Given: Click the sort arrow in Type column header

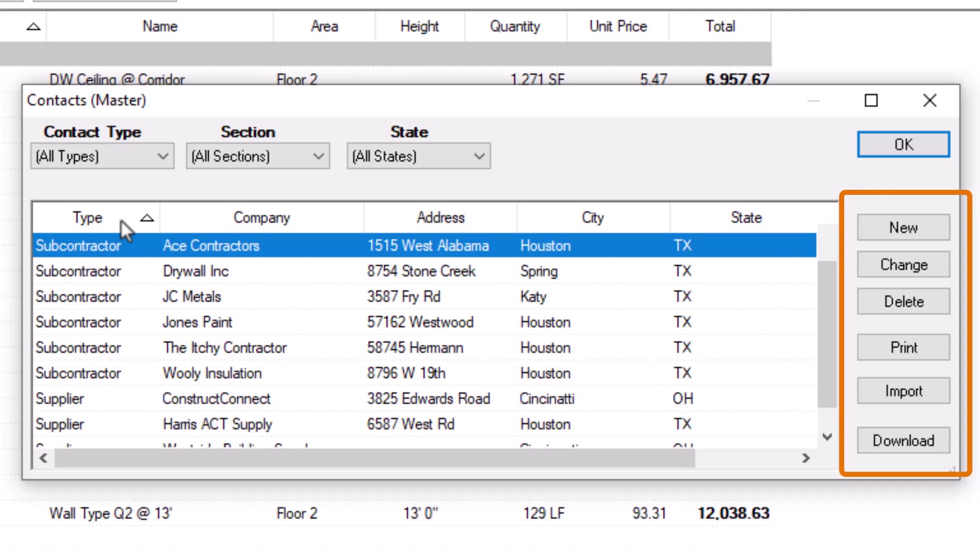Looking at the screenshot, I should (x=147, y=218).
